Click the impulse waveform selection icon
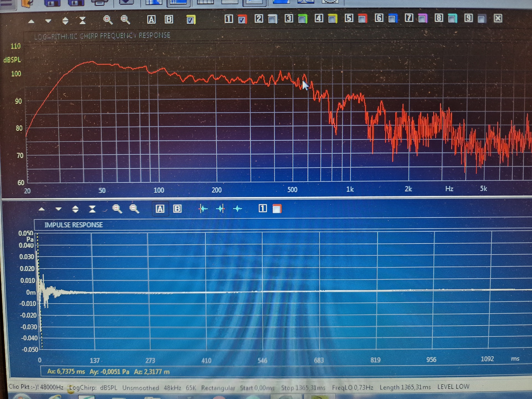The height and width of the screenshot is (399, 532). (x=238, y=209)
